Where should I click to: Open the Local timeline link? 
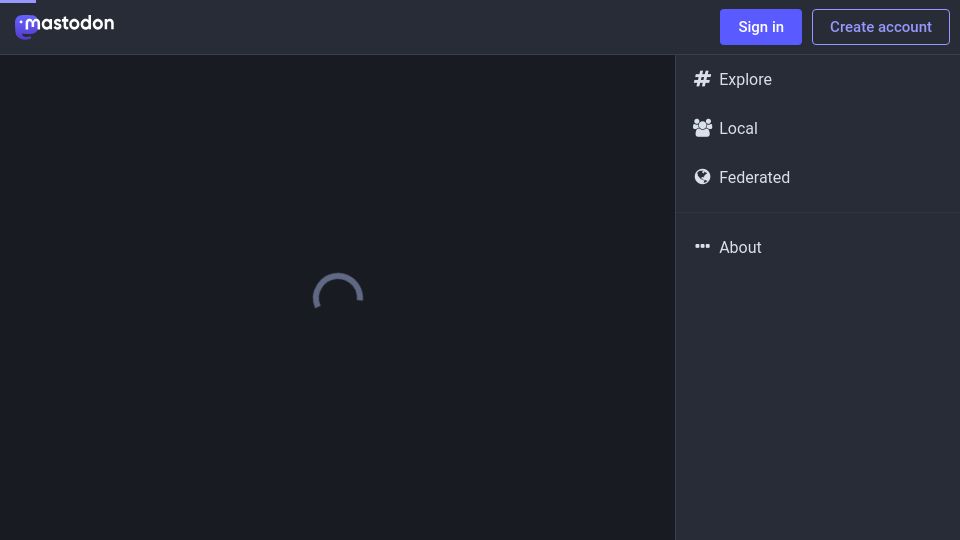click(817, 129)
